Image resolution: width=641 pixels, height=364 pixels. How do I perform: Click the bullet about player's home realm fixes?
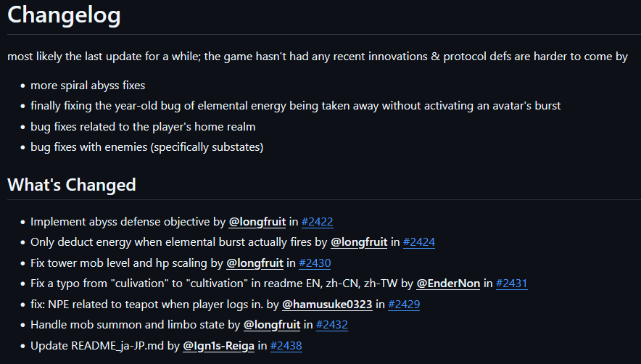pyautogui.click(x=143, y=127)
